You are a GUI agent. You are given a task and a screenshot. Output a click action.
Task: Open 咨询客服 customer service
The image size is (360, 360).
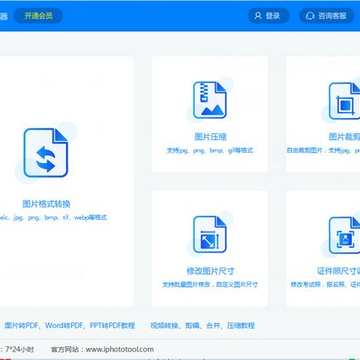point(327,16)
